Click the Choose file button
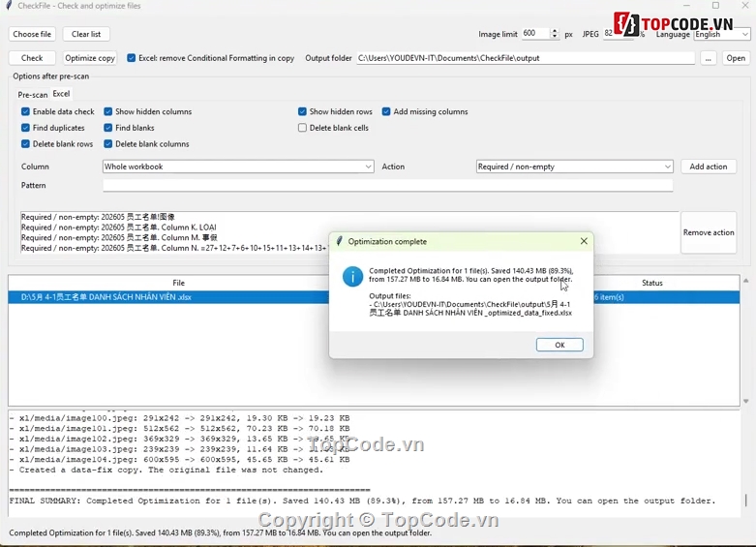 click(32, 34)
